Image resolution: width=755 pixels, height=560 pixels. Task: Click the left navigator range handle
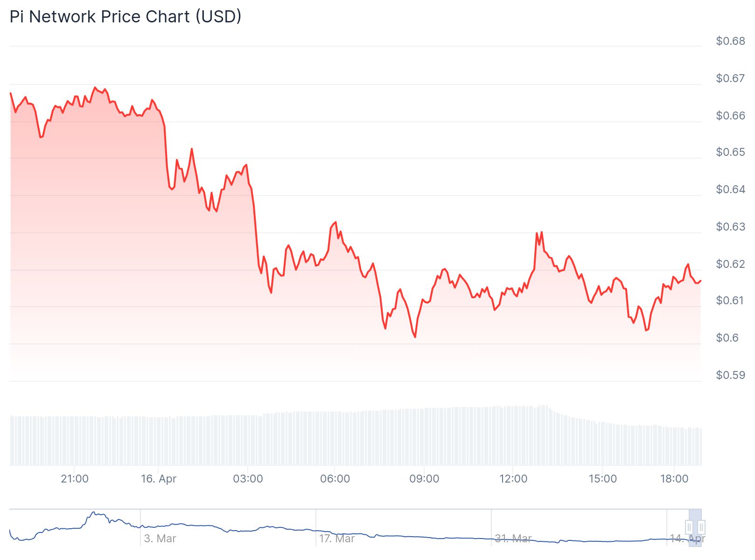pyautogui.click(x=689, y=527)
